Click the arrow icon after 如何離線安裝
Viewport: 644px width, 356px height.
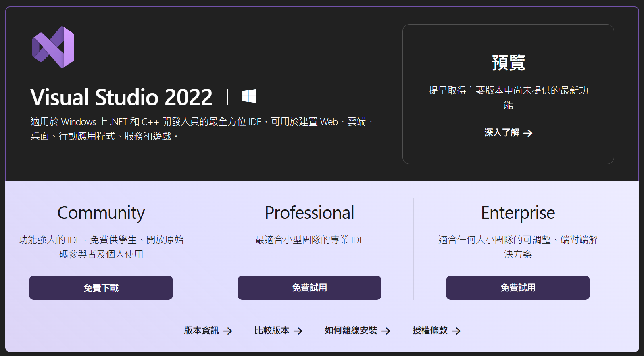tap(386, 331)
